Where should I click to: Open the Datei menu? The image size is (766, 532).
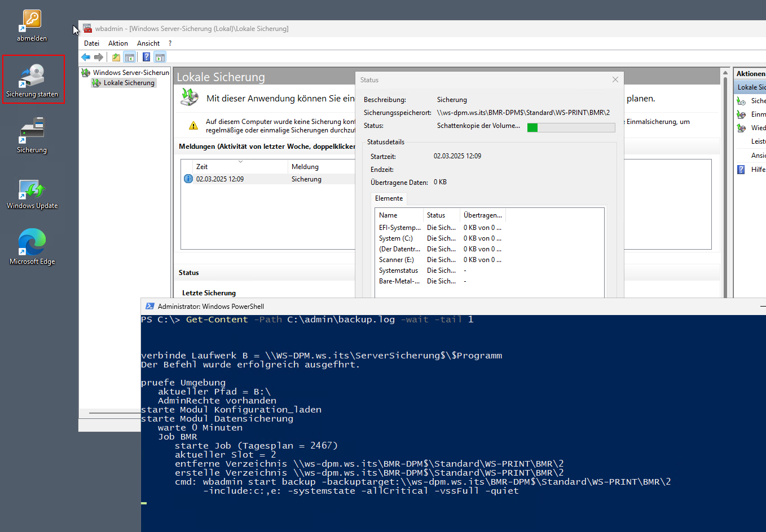91,43
